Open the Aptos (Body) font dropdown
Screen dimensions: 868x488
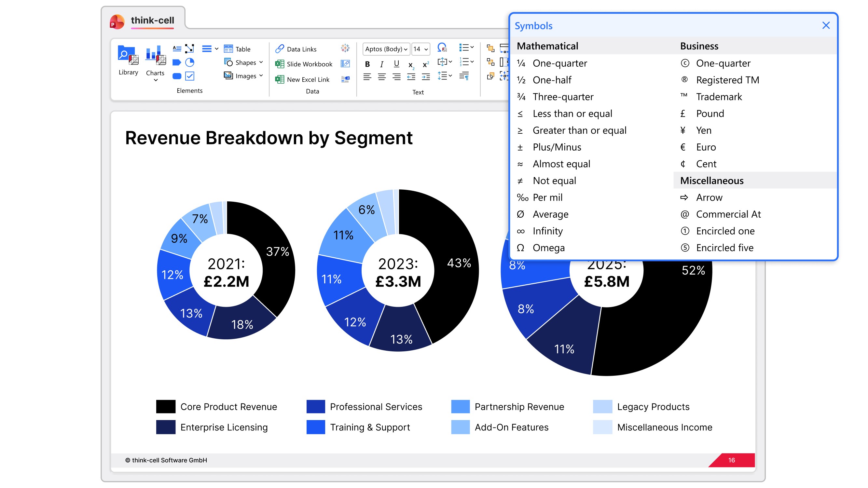(386, 49)
